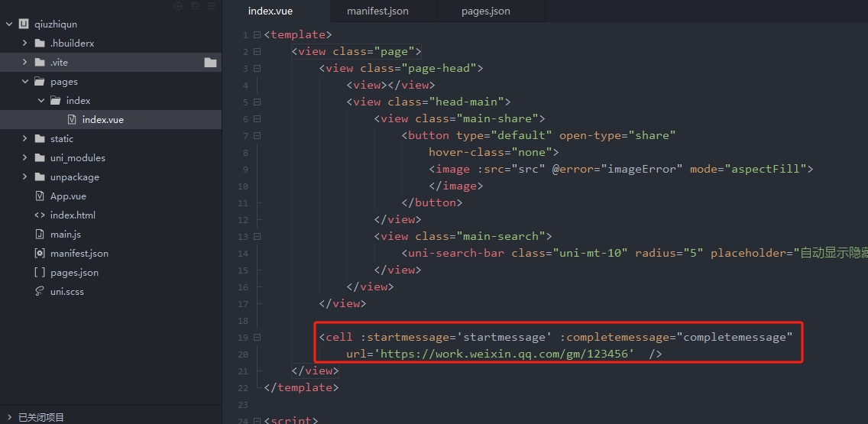Click the uni.scss stylesheet icon

tap(39, 291)
